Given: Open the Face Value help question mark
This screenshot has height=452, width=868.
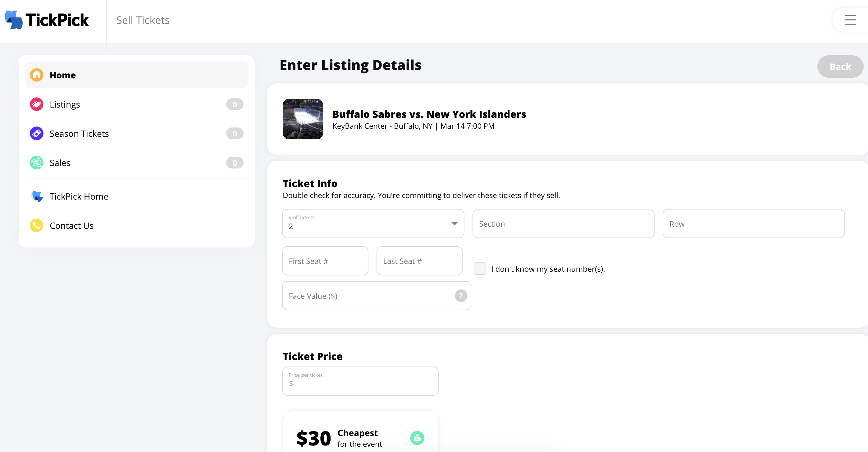Looking at the screenshot, I should point(461,296).
